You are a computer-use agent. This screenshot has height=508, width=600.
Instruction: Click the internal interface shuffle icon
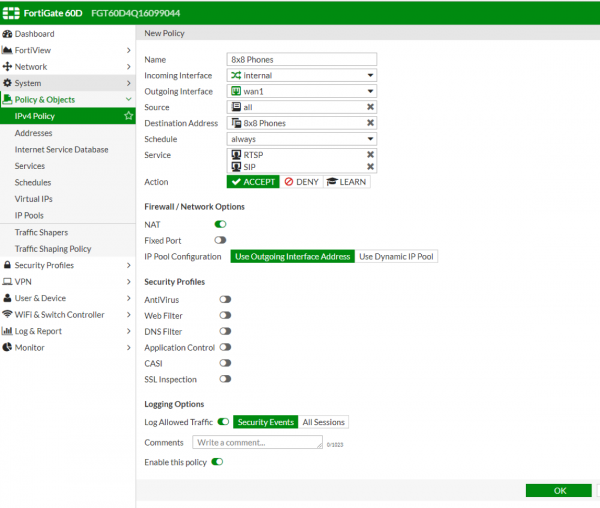point(236,75)
